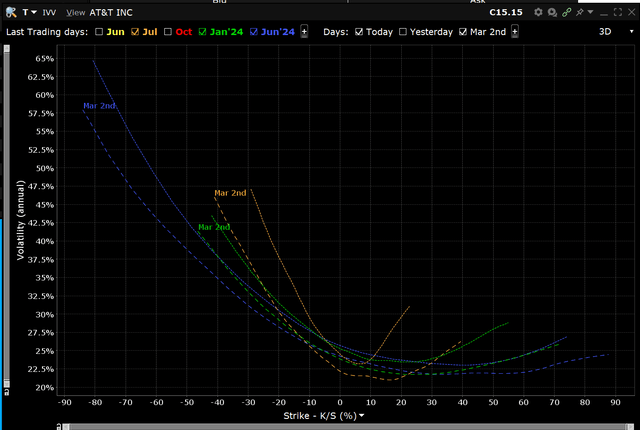This screenshot has width=640, height=430.
Task: Enable the Jun expiry checkbox
Action: (99, 32)
